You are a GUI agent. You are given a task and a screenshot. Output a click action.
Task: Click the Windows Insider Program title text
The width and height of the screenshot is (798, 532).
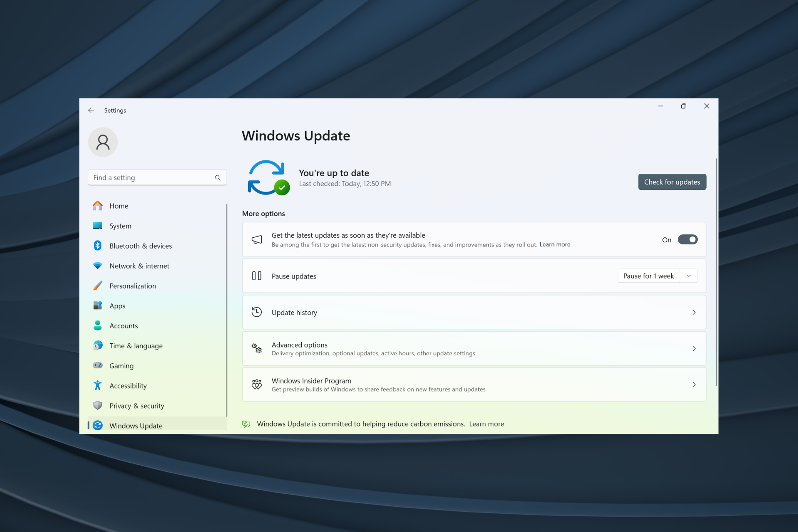pyautogui.click(x=311, y=381)
